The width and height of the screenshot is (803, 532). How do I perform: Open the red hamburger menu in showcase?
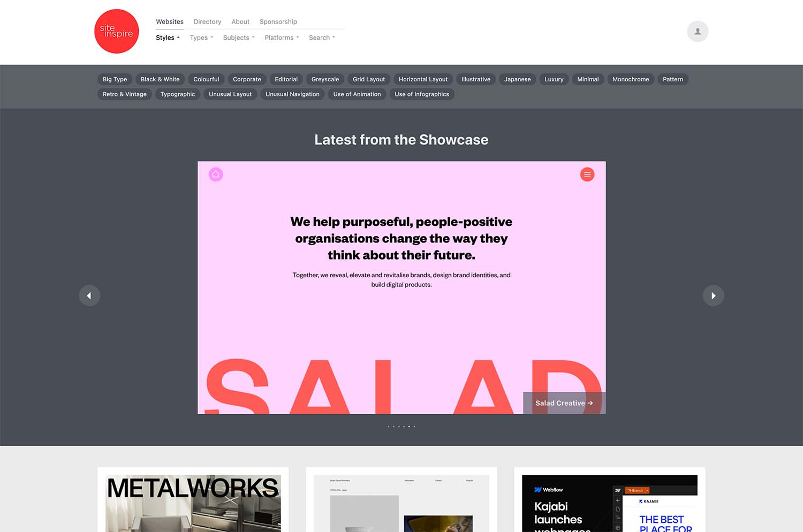(587, 174)
